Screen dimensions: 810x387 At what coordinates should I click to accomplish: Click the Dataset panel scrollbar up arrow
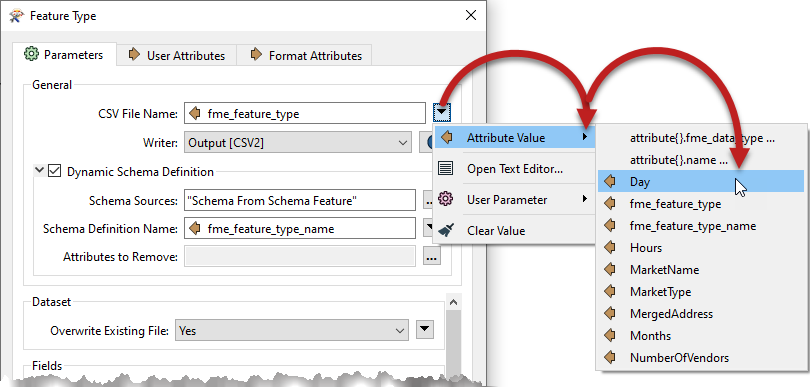[x=453, y=302]
